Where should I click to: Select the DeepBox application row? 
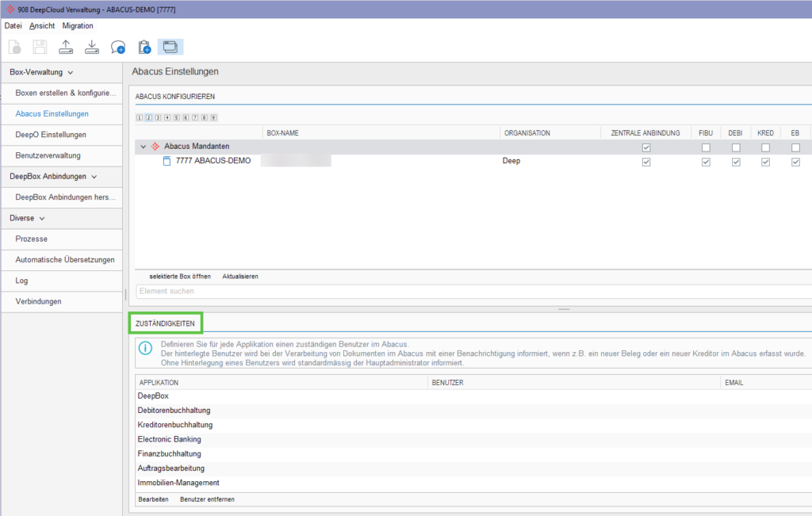[x=473, y=396]
